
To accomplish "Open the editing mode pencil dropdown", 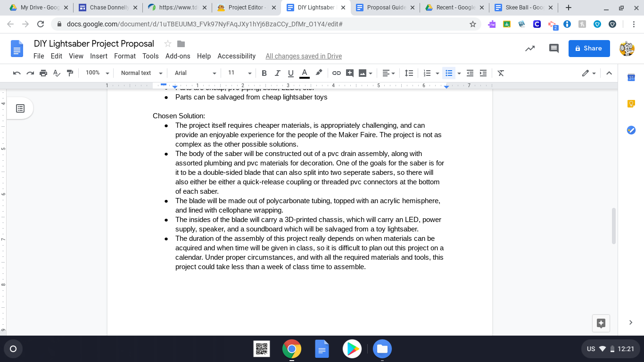I will pos(589,73).
